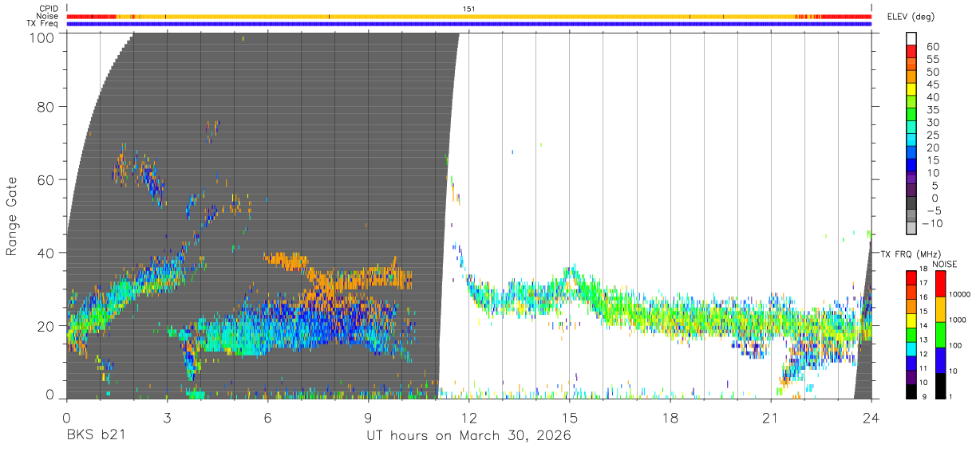Click the BKS b21 radar label
The height and width of the screenshot is (452, 980).
click(96, 435)
